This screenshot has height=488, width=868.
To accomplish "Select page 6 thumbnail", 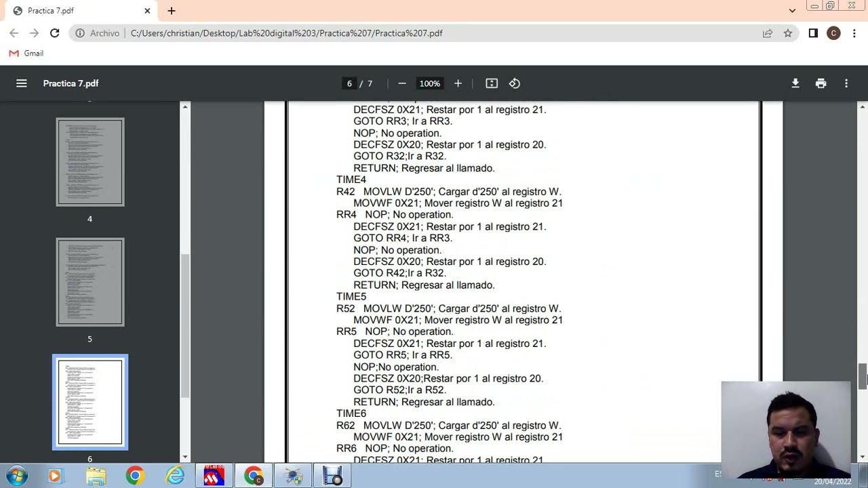I will [90, 403].
